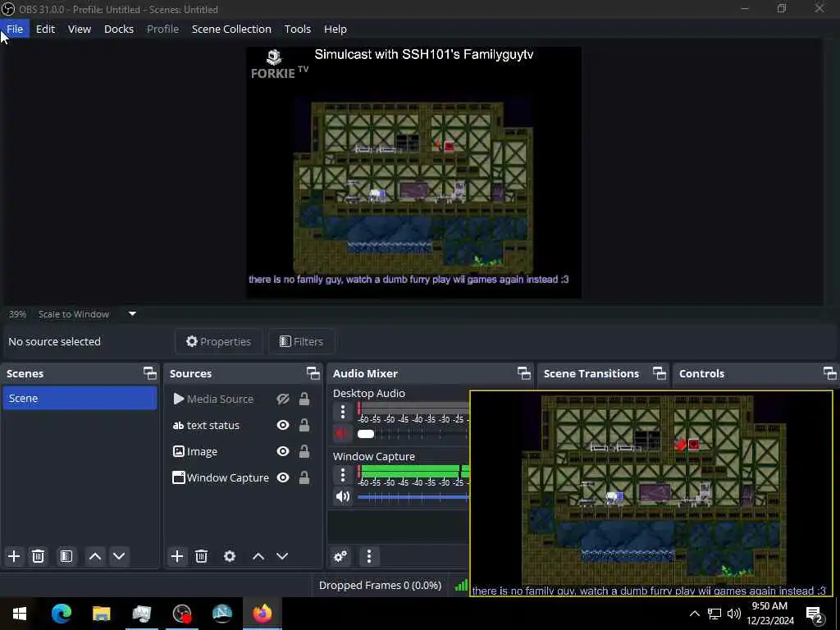Lock the text status source
This screenshot has height=630, width=840.
(x=304, y=426)
